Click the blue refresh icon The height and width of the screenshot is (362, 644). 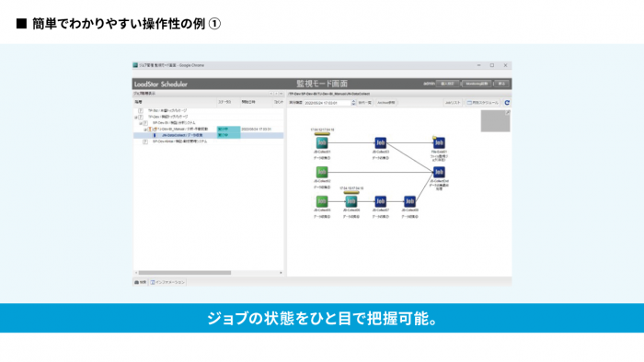tap(507, 103)
